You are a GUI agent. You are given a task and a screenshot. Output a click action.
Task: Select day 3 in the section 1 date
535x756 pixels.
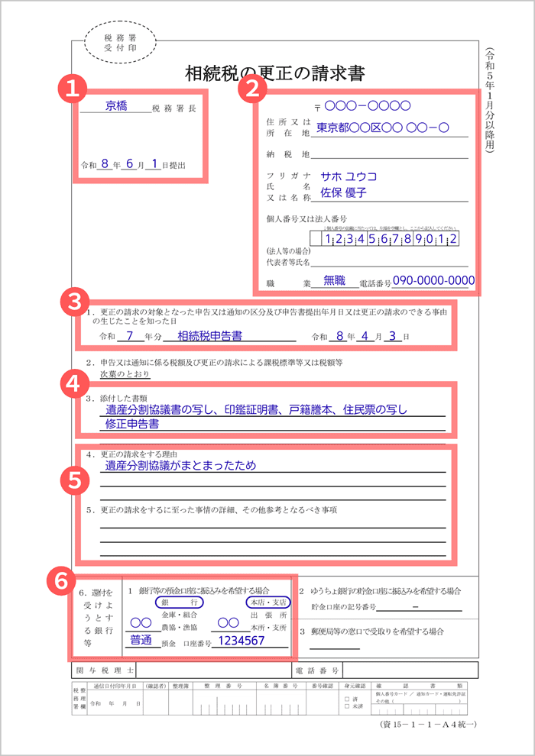coord(392,336)
